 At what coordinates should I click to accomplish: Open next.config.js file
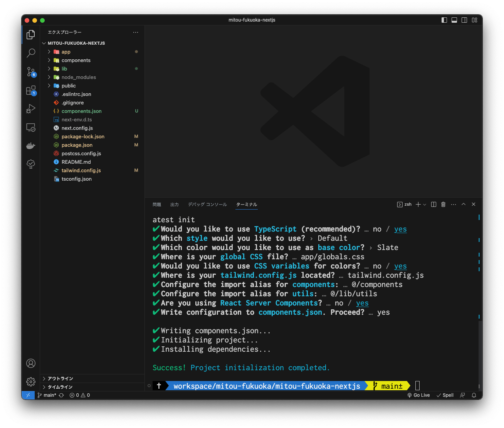pos(92,128)
